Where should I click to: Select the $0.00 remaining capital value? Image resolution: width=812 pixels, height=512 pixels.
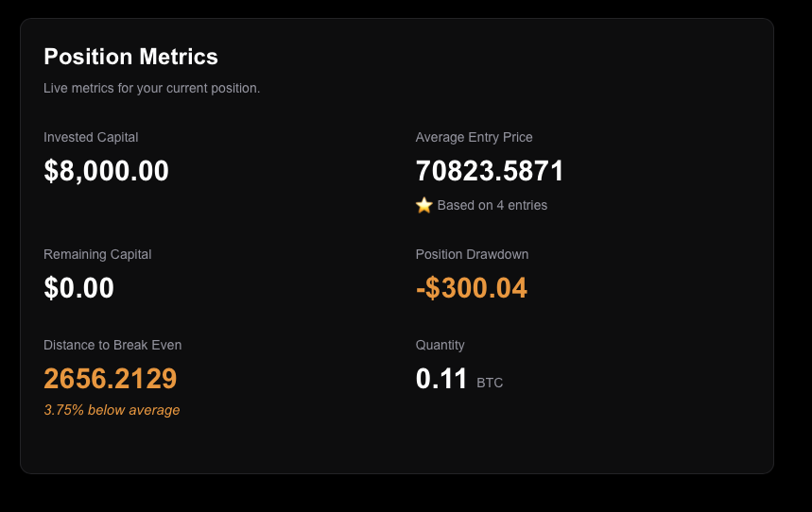click(78, 288)
